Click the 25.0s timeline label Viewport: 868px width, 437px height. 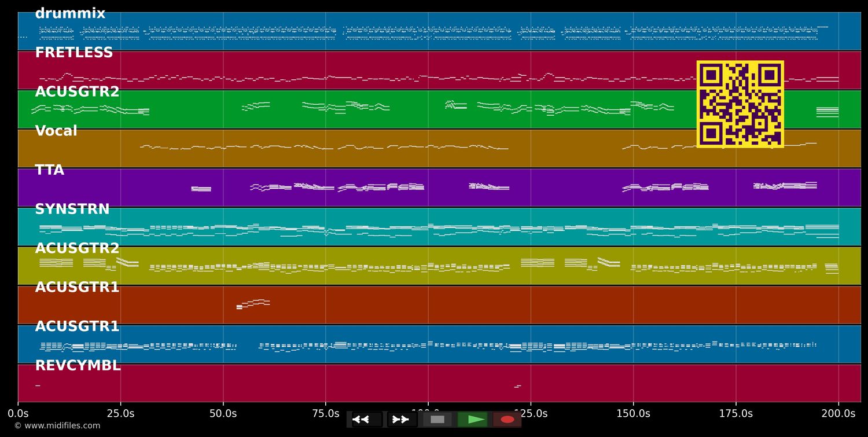click(x=120, y=413)
